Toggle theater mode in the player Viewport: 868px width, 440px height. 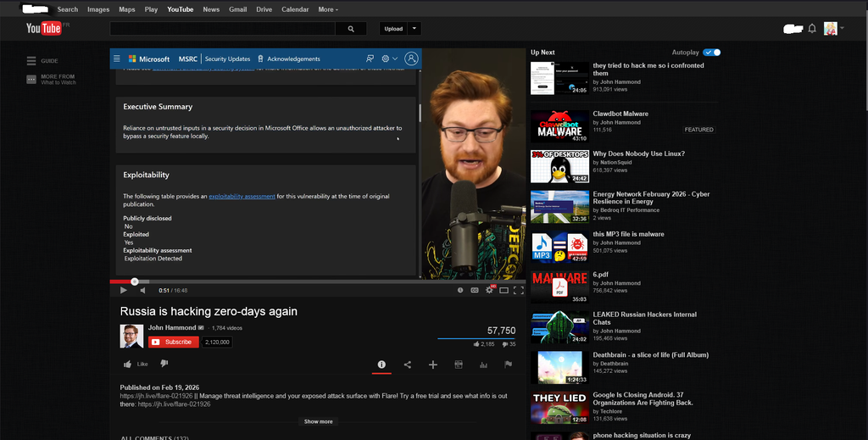(504, 290)
